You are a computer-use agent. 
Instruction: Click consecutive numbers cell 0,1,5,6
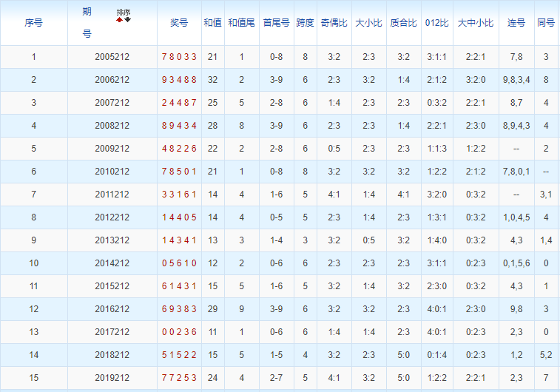(x=516, y=263)
